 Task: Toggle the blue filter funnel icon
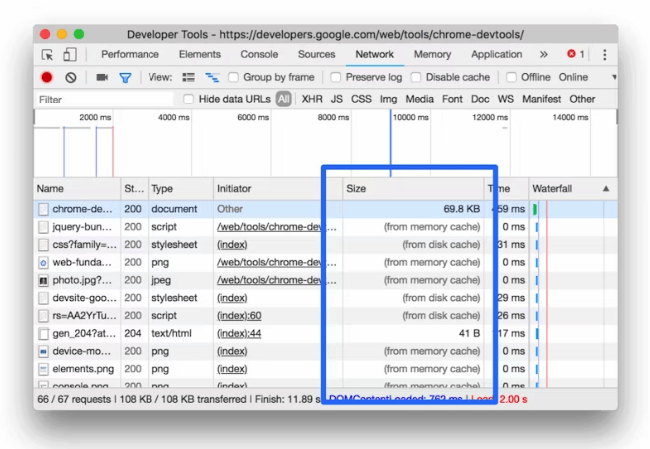click(x=125, y=78)
